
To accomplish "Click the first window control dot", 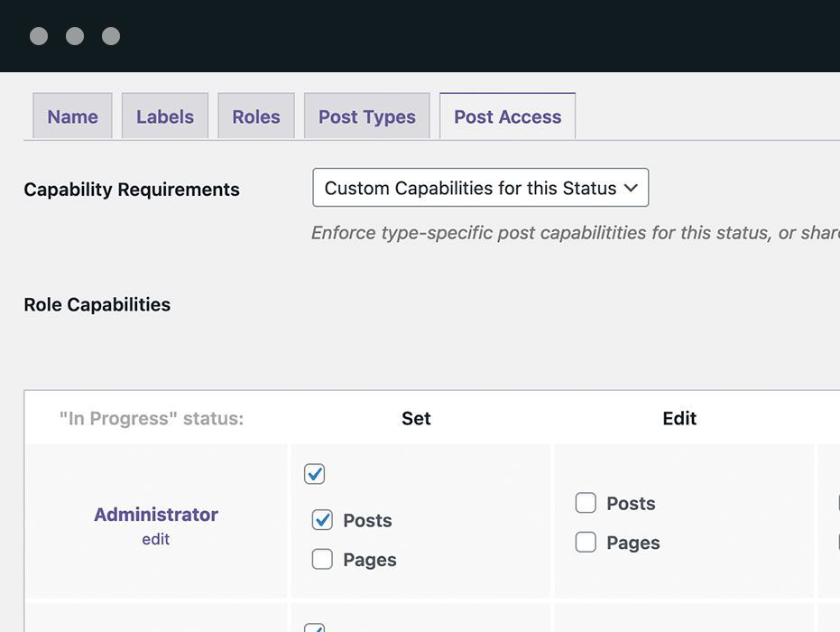I will [x=38, y=36].
